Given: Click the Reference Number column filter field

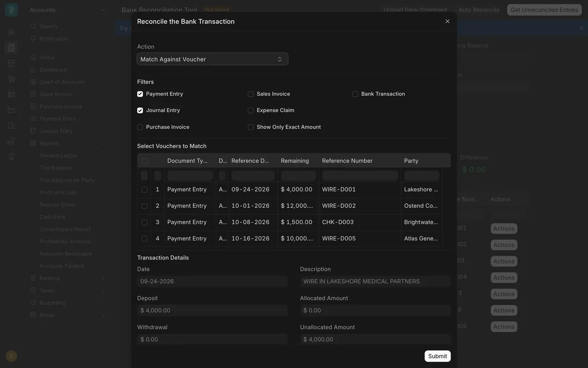Looking at the screenshot, I should click(x=360, y=176).
